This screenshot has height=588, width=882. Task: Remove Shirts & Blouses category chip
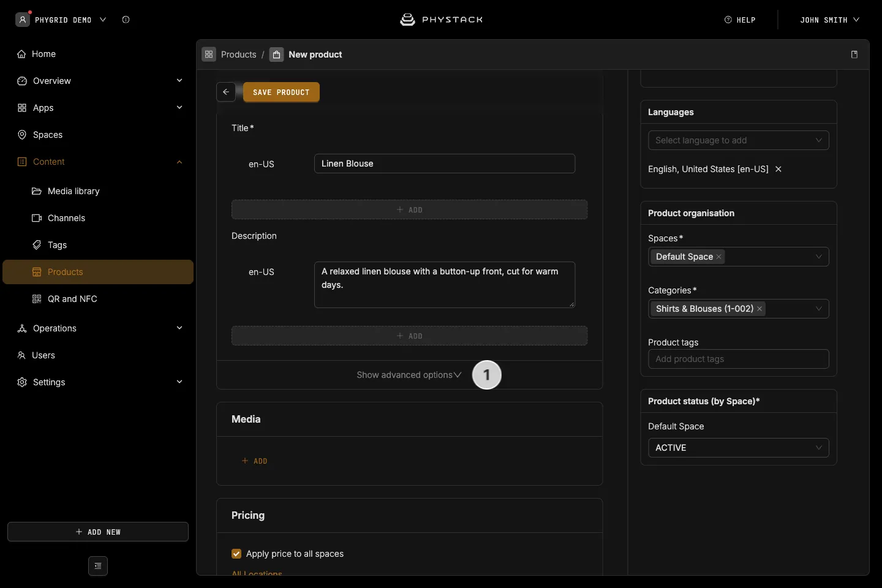(759, 309)
